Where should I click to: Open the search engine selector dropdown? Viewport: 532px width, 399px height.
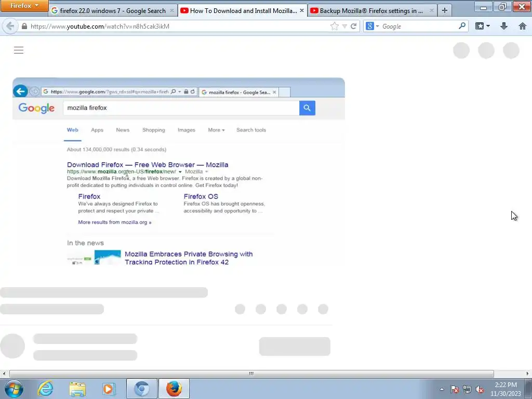[x=372, y=26]
